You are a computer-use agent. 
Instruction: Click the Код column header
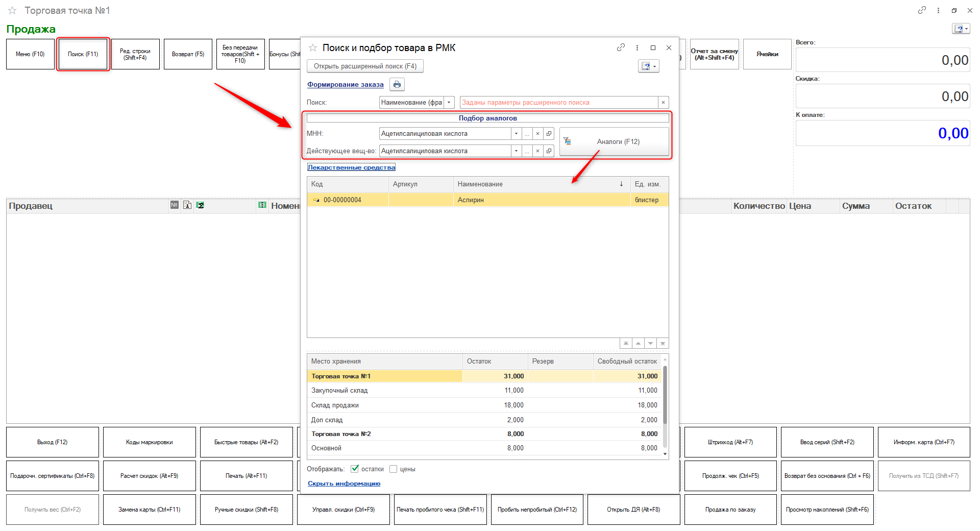(348, 184)
